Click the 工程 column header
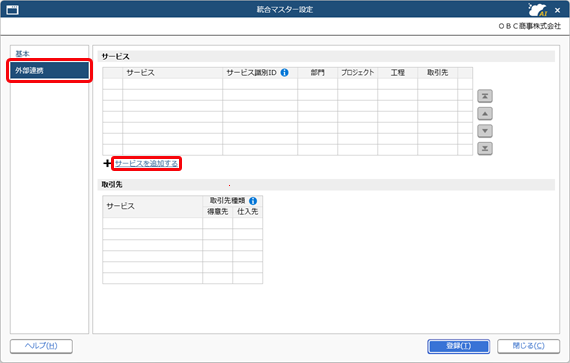The image size is (570, 363). coord(398,73)
